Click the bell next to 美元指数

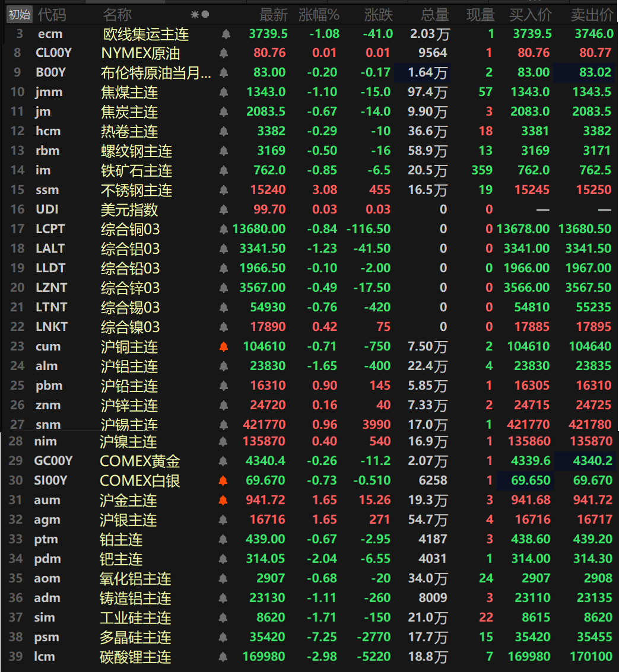click(224, 209)
